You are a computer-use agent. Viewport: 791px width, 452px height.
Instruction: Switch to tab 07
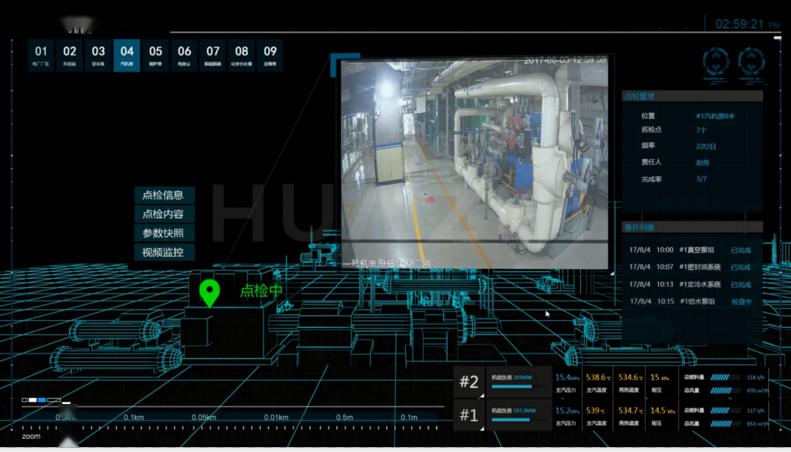coord(213,55)
